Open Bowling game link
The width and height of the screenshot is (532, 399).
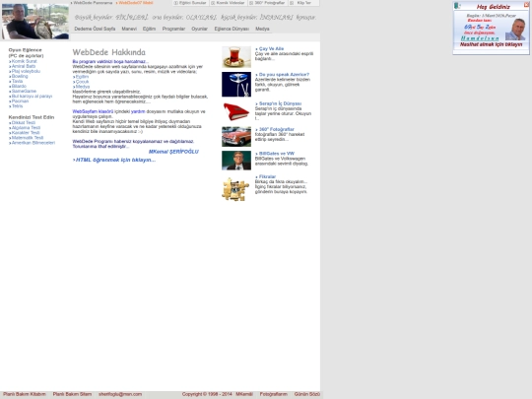point(20,76)
